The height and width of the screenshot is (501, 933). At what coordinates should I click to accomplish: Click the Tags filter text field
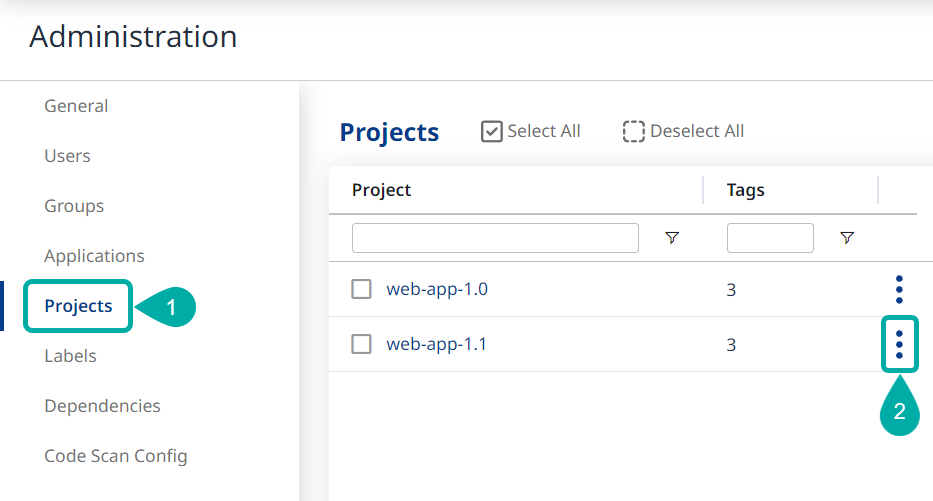[x=770, y=238]
